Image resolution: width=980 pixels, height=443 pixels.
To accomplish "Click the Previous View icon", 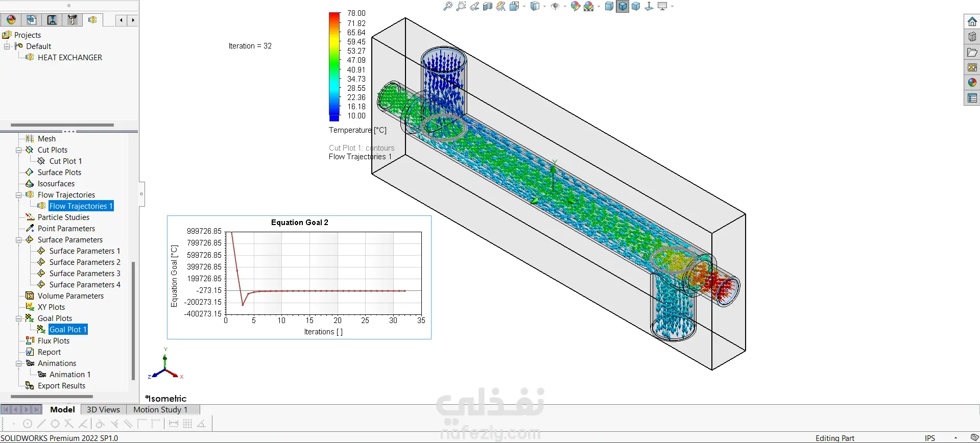I will click(x=474, y=6).
